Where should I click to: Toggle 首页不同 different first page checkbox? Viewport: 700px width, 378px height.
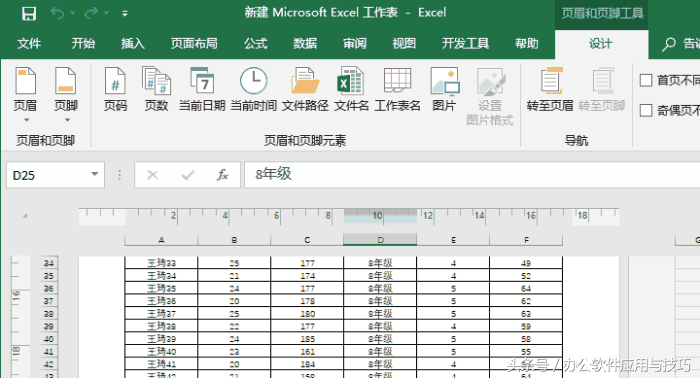click(646, 80)
